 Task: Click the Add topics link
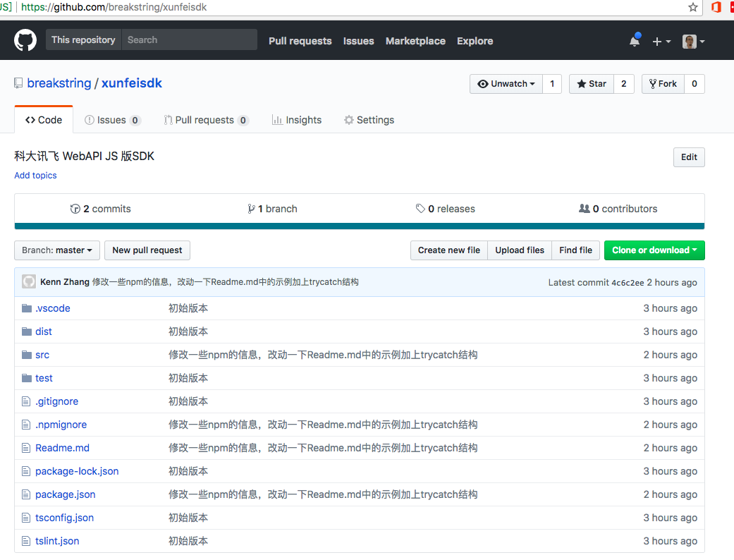(x=35, y=176)
